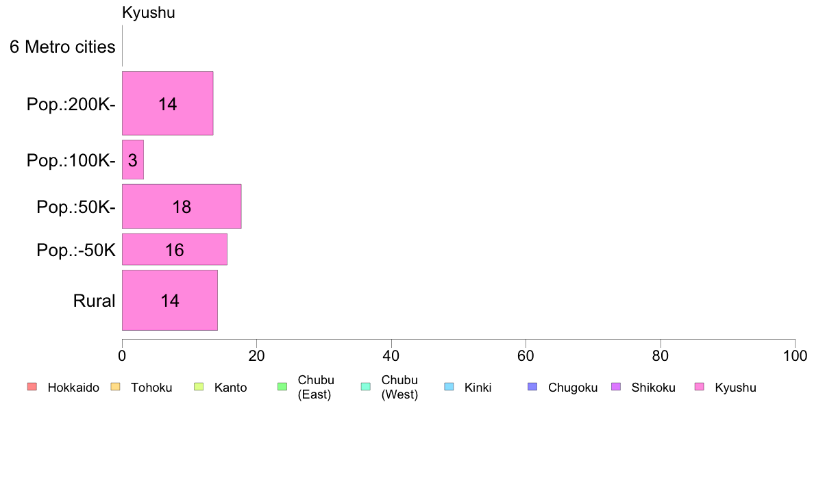The image size is (814, 504).
Task: Click the Chubu (East) legend swatch
Action: coord(282,387)
